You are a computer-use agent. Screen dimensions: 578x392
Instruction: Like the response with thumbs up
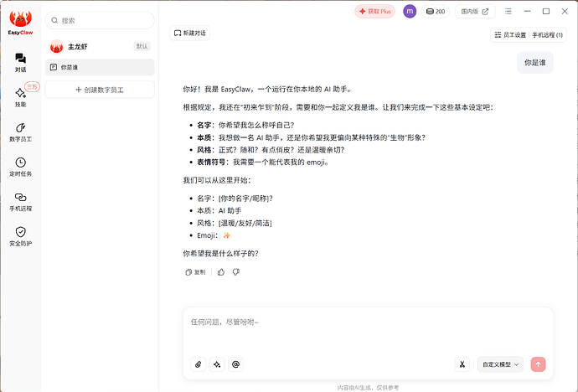click(221, 272)
